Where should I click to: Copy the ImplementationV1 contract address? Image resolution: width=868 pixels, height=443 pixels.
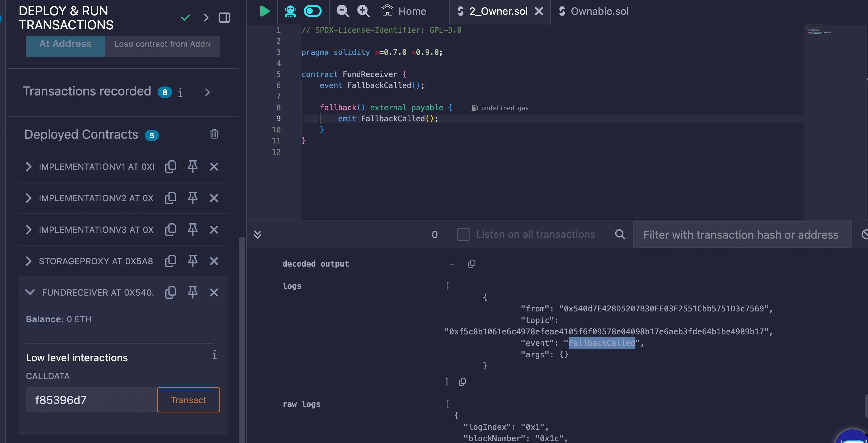[x=171, y=166]
